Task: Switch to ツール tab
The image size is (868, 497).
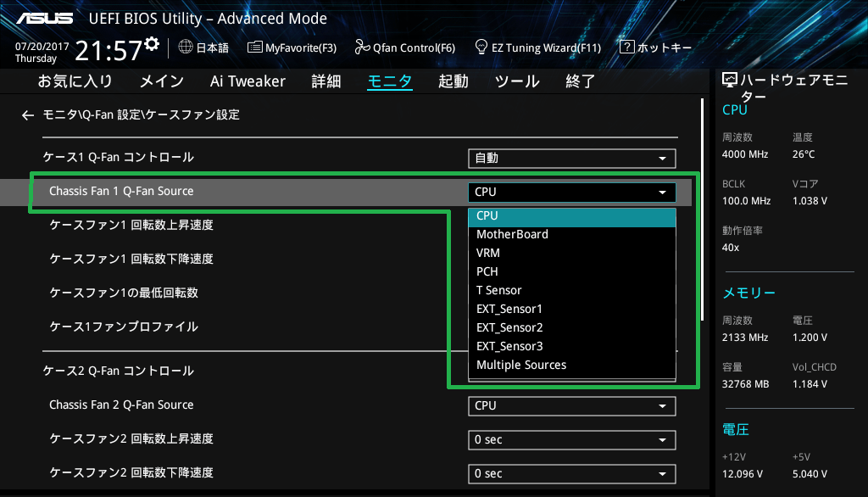Action: [x=517, y=81]
